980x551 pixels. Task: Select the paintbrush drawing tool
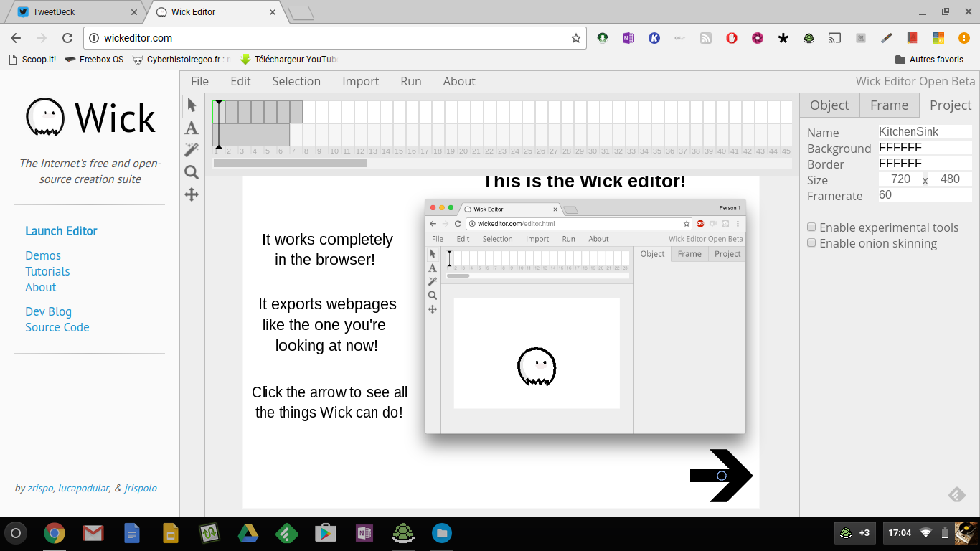click(x=192, y=150)
